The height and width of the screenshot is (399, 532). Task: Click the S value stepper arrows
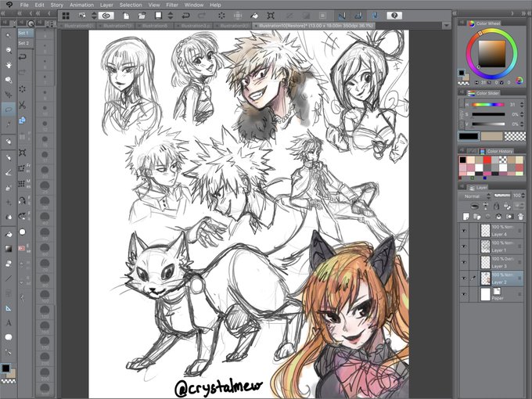(522, 114)
